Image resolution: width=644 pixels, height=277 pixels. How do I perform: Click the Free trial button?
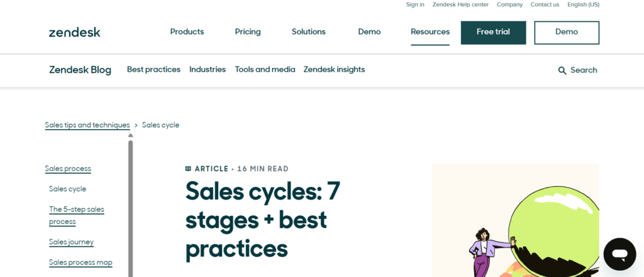(493, 32)
